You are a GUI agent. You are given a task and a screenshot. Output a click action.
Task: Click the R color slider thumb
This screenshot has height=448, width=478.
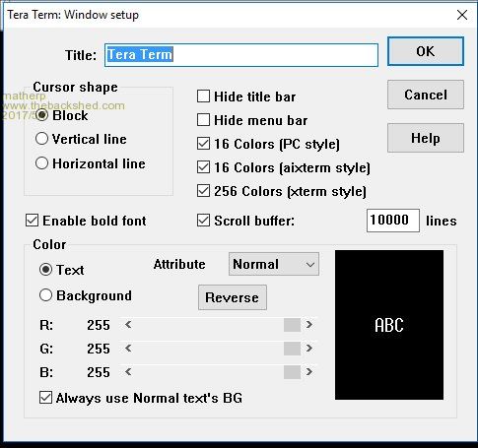coord(292,325)
